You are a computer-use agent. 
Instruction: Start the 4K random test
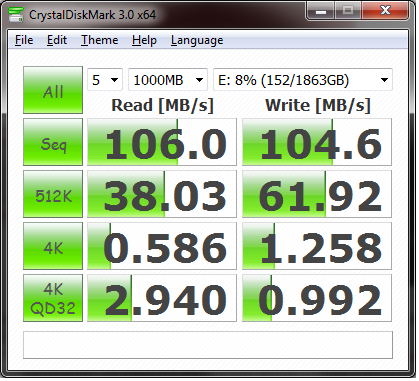pos(53,246)
